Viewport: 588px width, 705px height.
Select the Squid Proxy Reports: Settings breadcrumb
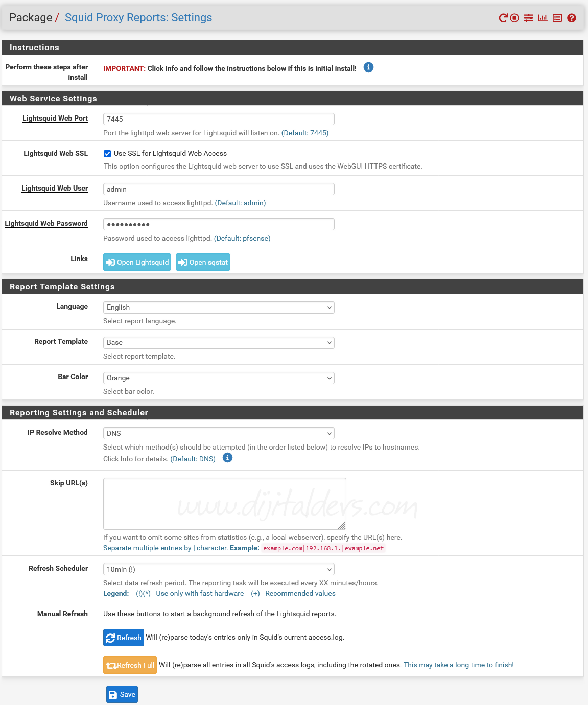coord(138,17)
